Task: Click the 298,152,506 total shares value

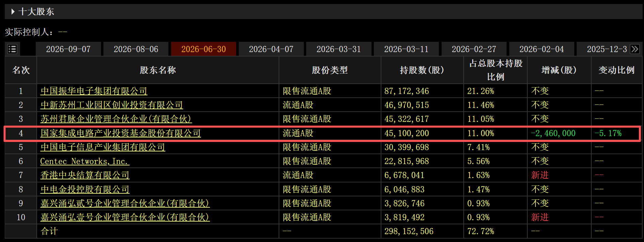Action: coord(409,231)
